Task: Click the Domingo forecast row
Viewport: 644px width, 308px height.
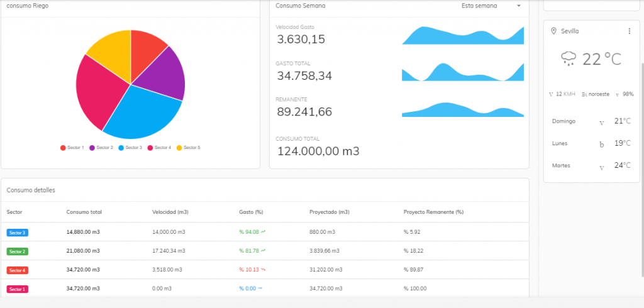Action: click(x=591, y=121)
